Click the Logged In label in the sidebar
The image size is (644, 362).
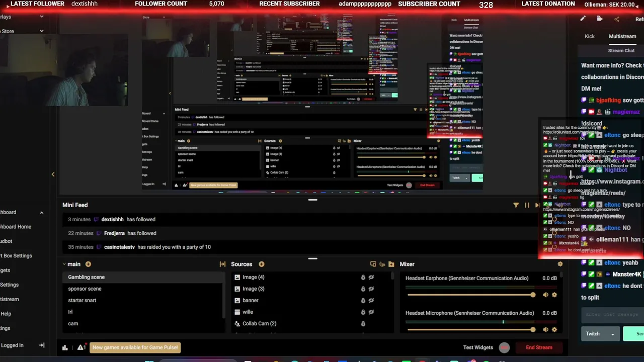coord(12,345)
